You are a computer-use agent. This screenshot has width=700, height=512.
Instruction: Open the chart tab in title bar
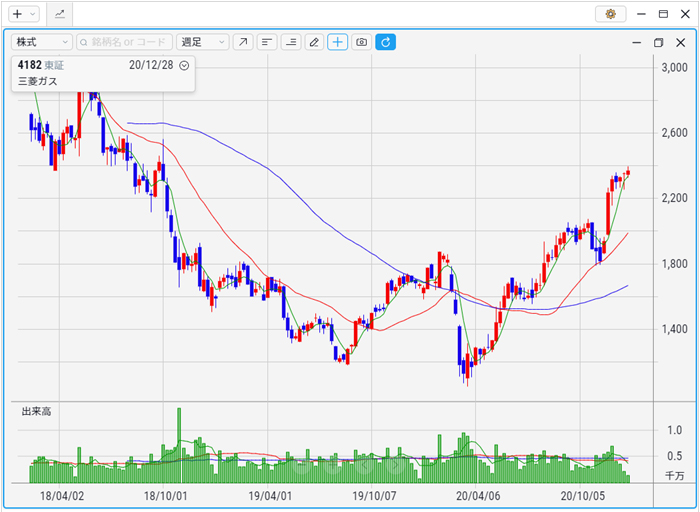coord(60,14)
